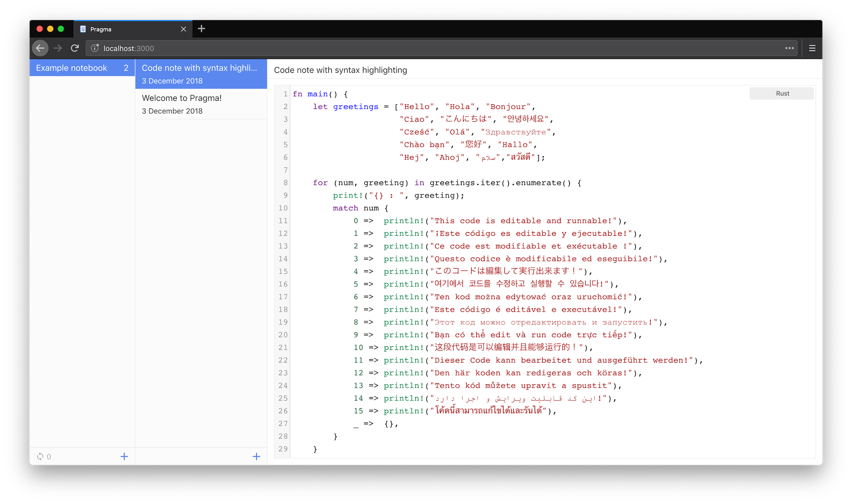Add a new notebook with plus icon

tap(124, 456)
